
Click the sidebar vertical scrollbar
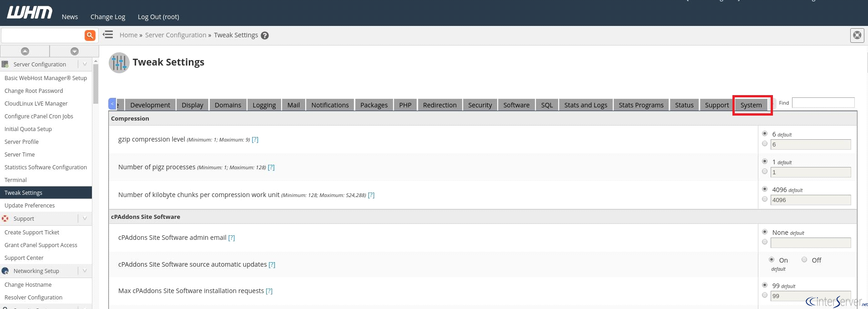pos(96,84)
